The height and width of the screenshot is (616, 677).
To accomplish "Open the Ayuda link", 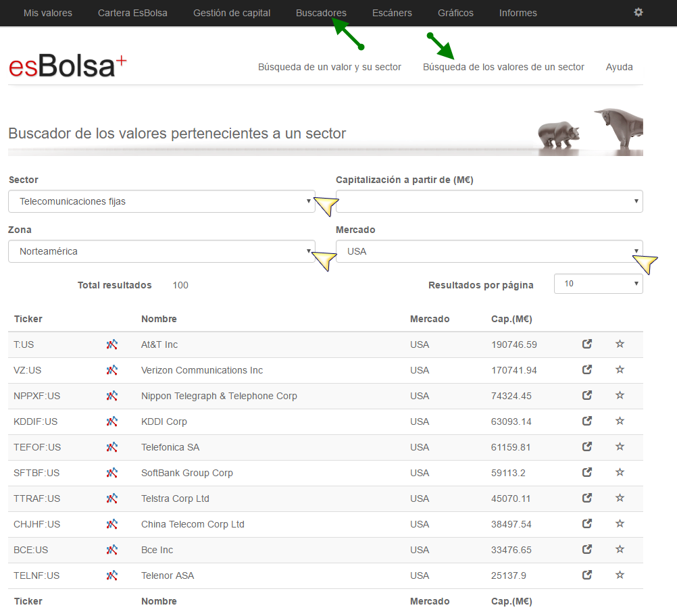I will [619, 67].
